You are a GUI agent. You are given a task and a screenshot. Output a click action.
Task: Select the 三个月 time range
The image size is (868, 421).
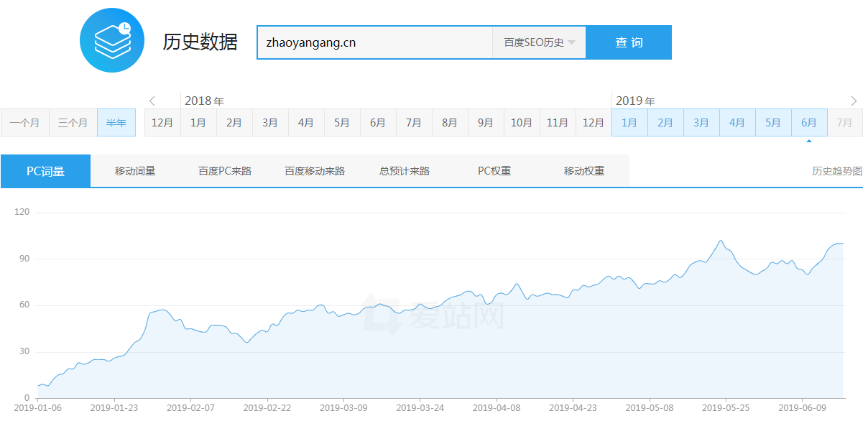coord(72,122)
